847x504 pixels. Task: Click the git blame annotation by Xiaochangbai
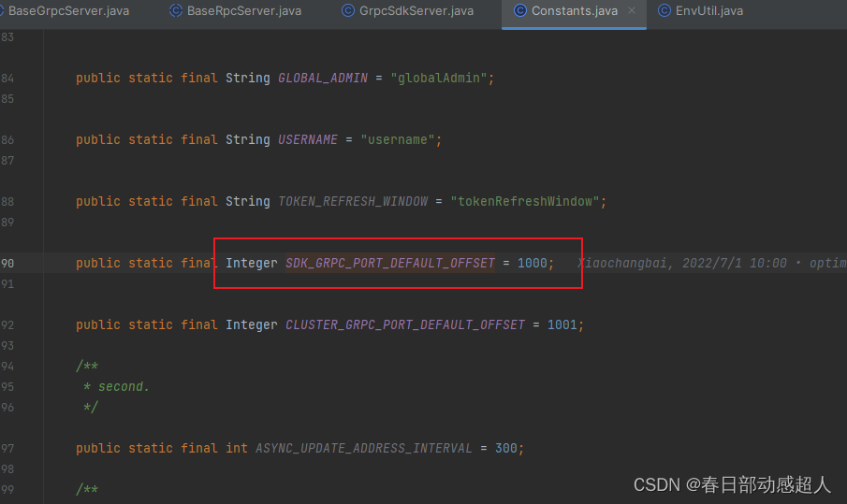(x=712, y=263)
